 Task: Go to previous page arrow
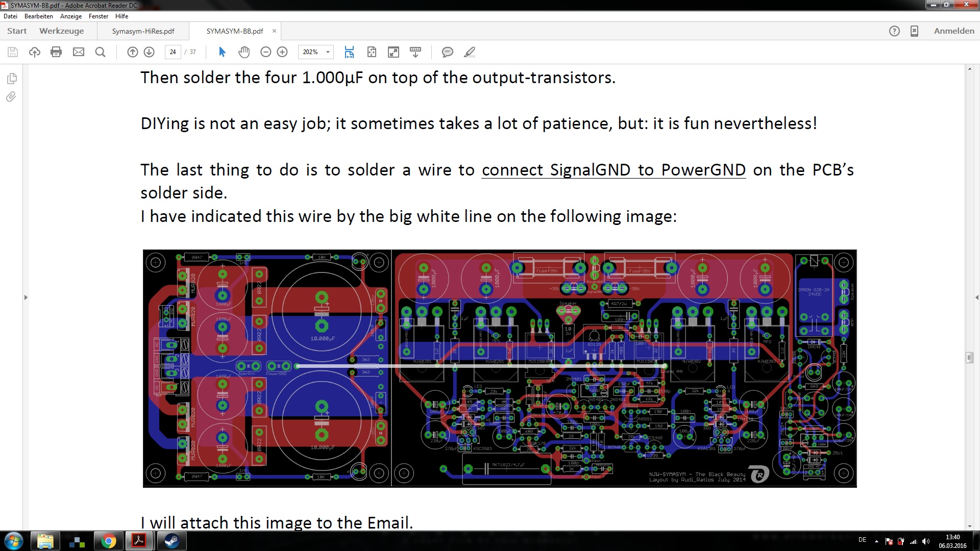(133, 52)
